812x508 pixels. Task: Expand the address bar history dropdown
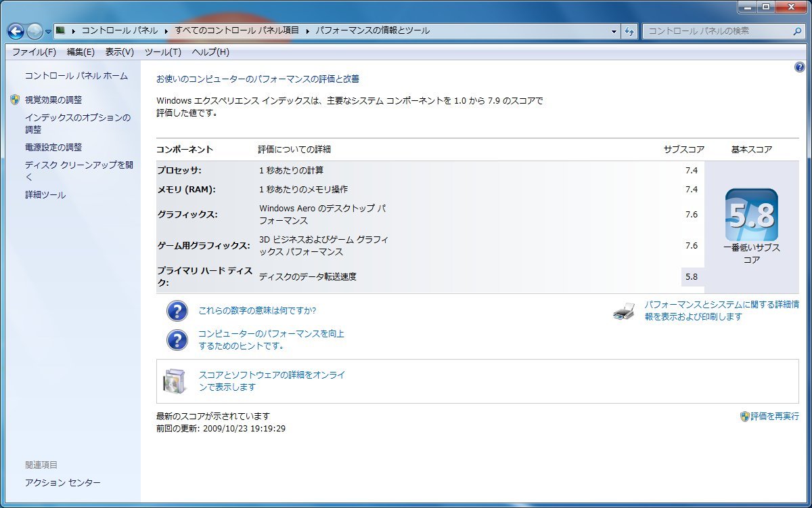614,31
